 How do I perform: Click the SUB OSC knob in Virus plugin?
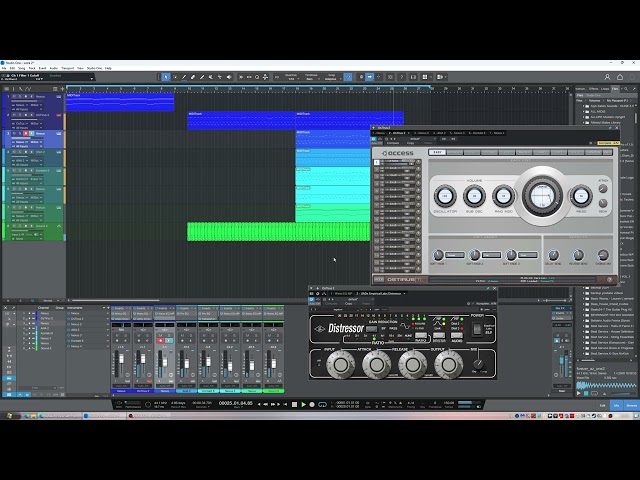pos(474,196)
